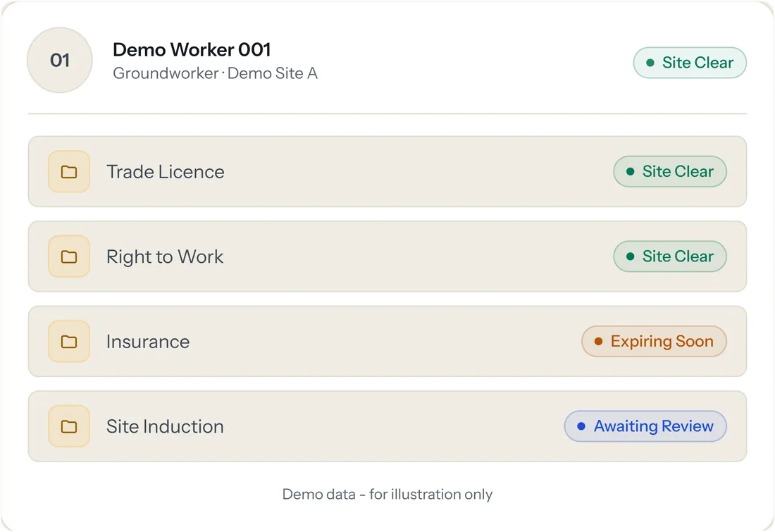Image resolution: width=775 pixels, height=532 pixels.
Task: Open the Trade Licence row
Action: click(x=387, y=171)
